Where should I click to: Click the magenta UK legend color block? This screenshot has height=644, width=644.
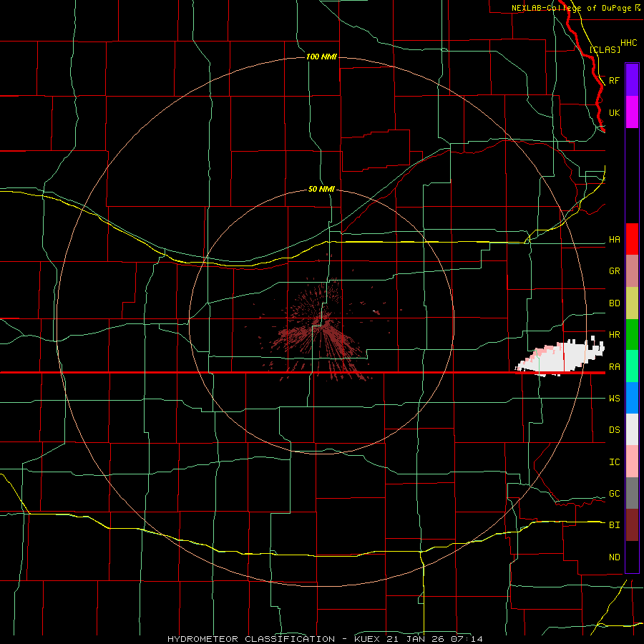click(632, 112)
